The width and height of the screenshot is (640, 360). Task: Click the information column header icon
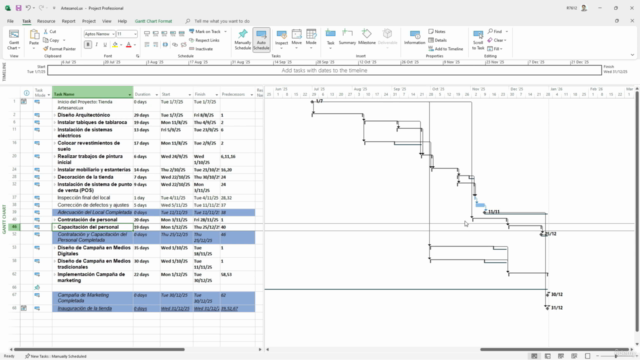(x=27, y=93)
